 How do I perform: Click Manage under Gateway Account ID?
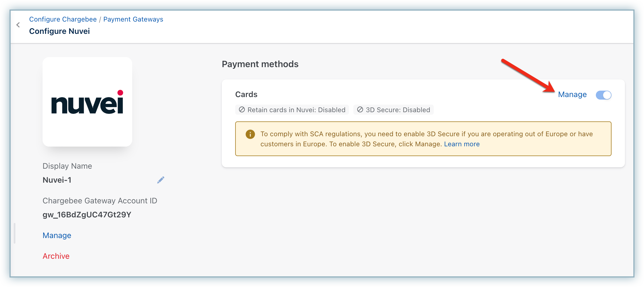tap(57, 236)
